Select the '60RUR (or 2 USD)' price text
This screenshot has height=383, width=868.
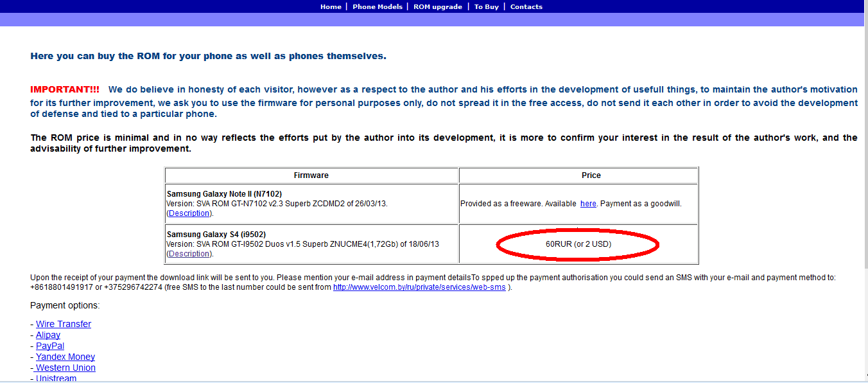pyautogui.click(x=578, y=244)
